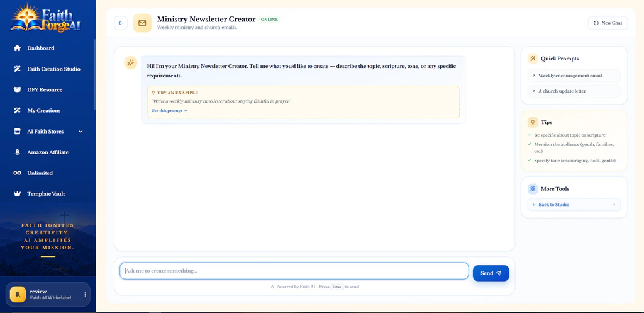Click Back to Studio button

click(x=574, y=205)
